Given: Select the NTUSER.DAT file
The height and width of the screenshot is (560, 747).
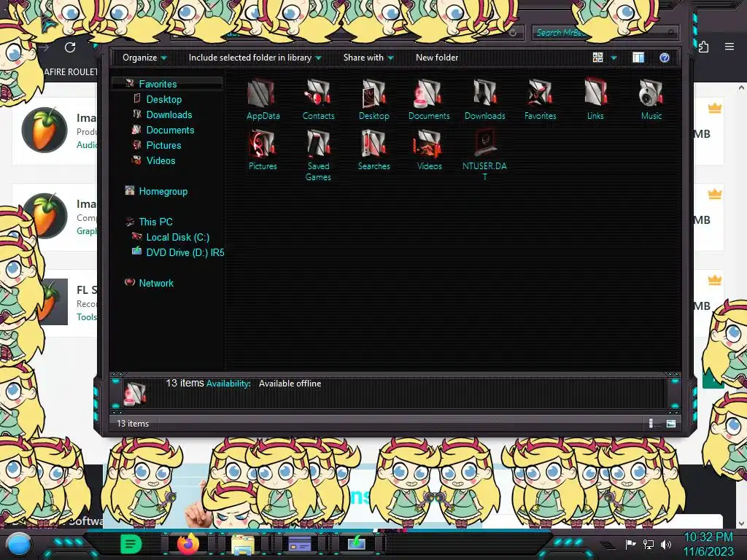Looking at the screenshot, I should [484, 155].
